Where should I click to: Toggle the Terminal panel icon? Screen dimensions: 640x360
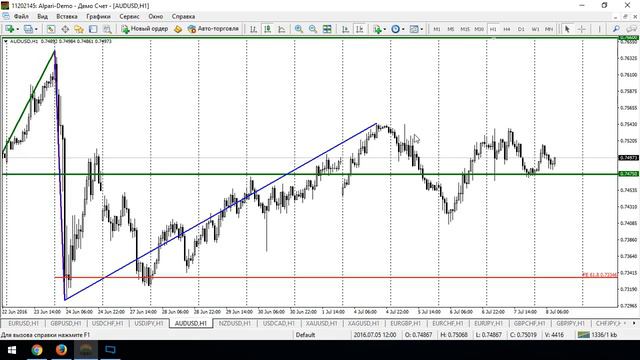(93, 29)
